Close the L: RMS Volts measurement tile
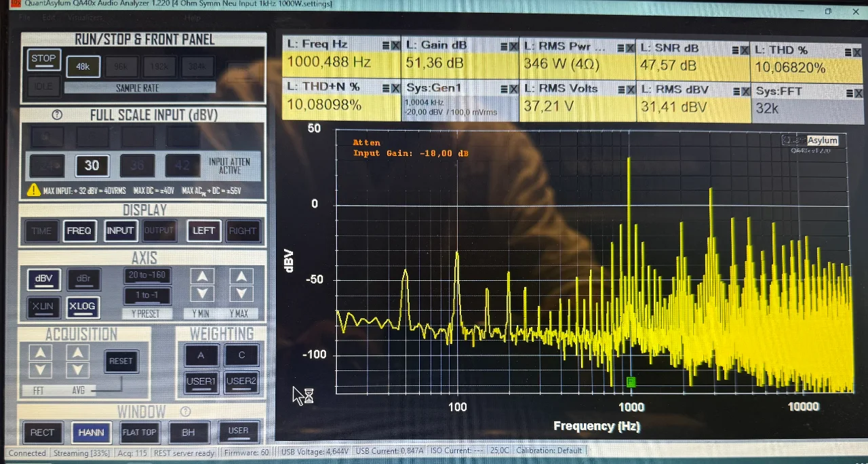Image resolution: width=868 pixels, height=464 pixels. click(630, 89)
